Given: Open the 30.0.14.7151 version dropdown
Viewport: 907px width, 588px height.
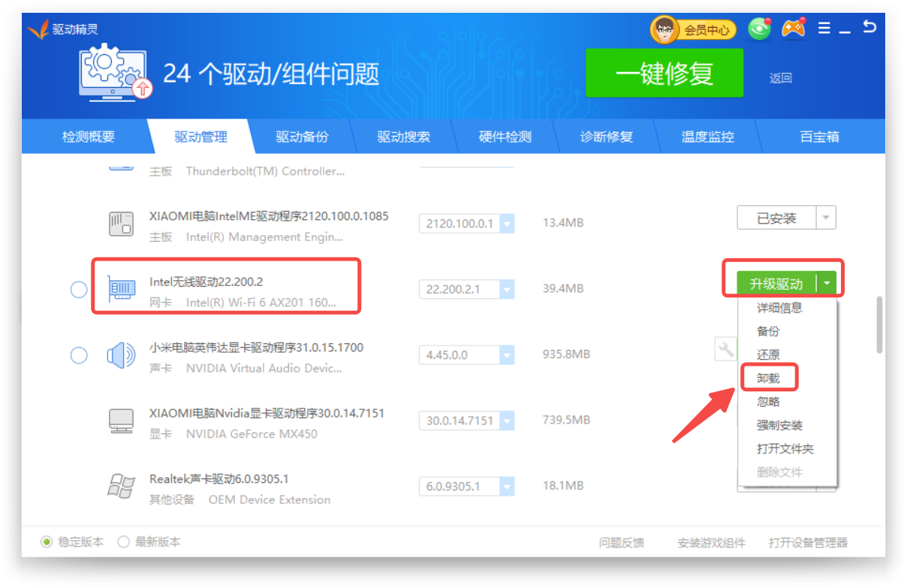Looking at the screenshot, I should (507, 421).
